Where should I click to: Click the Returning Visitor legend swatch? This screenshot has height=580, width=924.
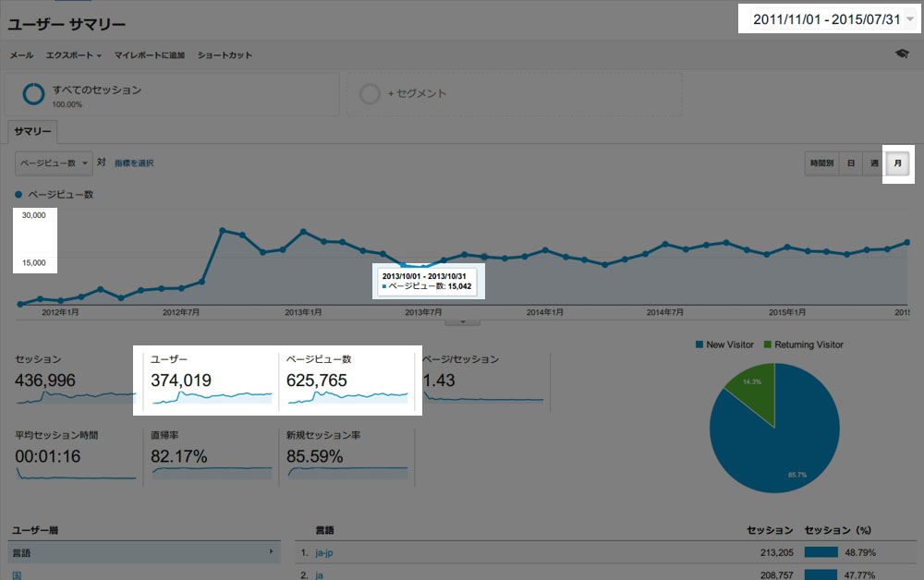coord(767,344)
